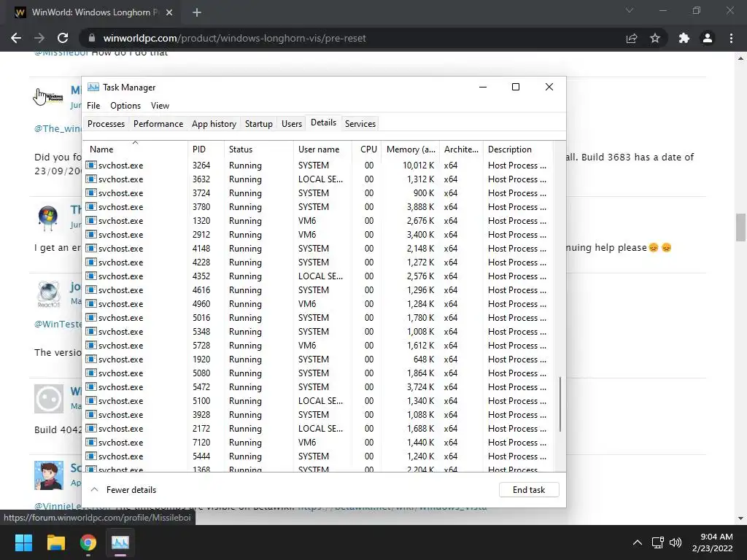
Task: Select svchost.exe row with PID 5100
Action: [318, 400]
